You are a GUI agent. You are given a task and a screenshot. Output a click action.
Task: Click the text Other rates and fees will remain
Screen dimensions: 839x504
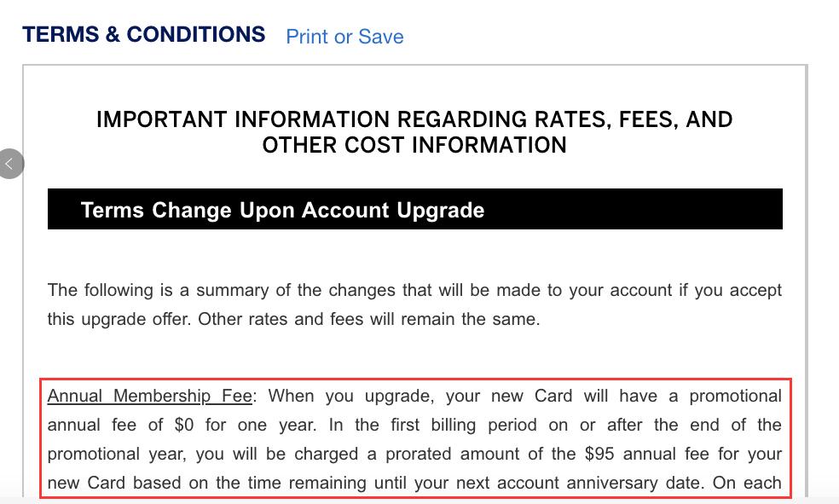(x=327, y=319)
